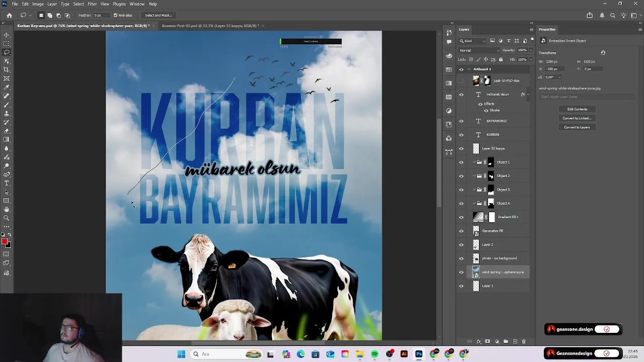The height and width of the screenshot is (362, 644).
Task: Create a new layer group
Action: tap(506, 341)
